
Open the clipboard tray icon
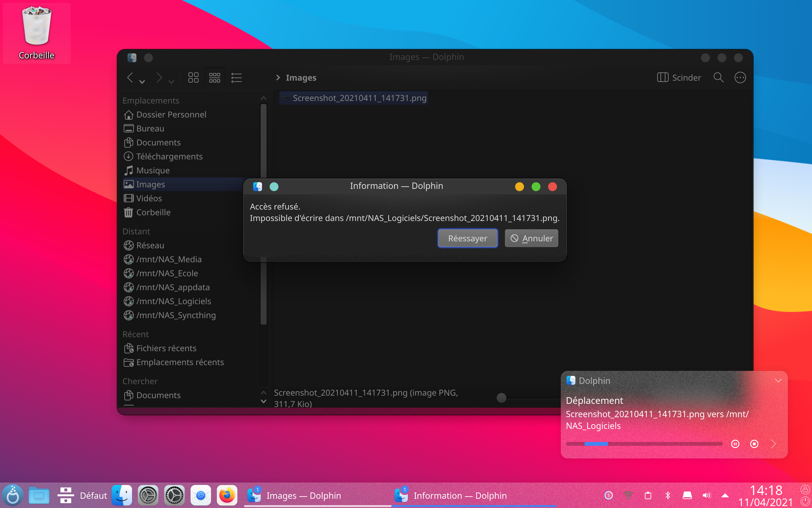(648, 495)
